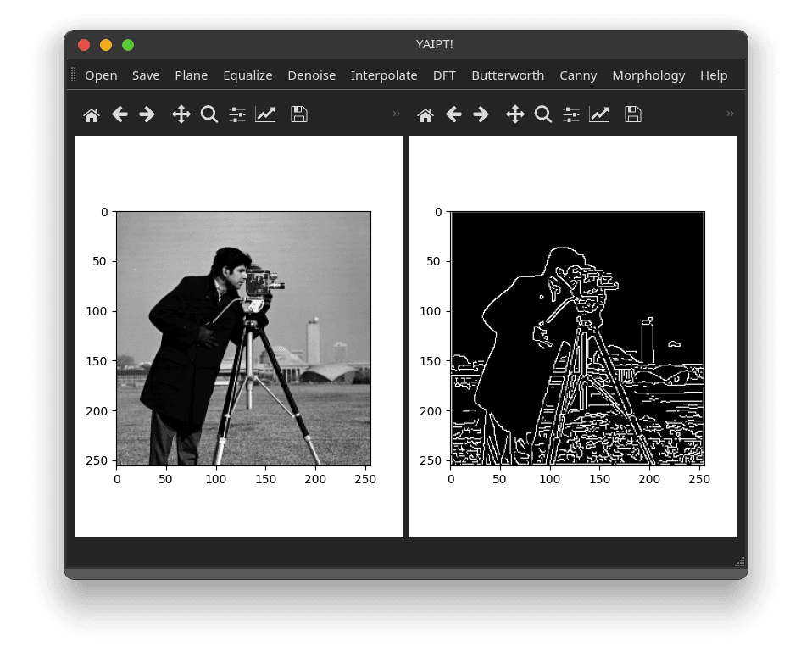
Task: Click the Canny edge result plot
Action: click(x=578, y=338)
